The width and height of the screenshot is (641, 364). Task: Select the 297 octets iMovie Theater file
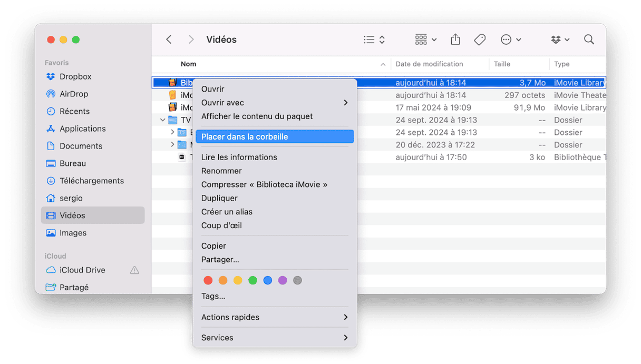(378, 95)
